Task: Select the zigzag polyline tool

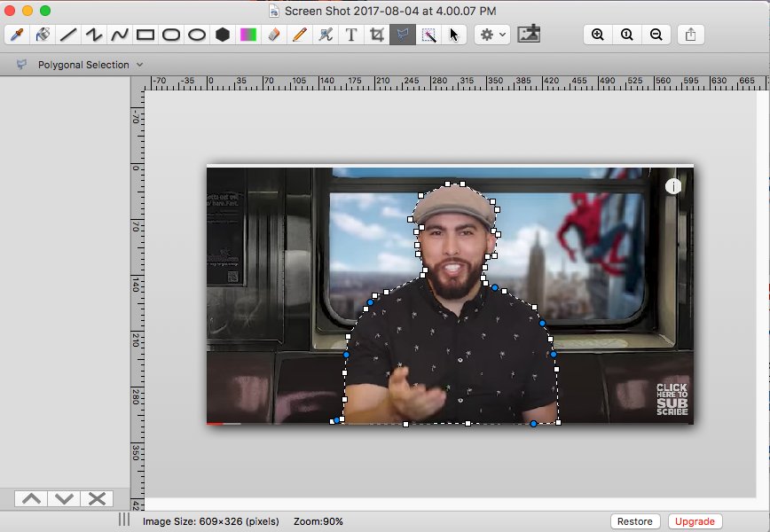Action: click(94, 35)
